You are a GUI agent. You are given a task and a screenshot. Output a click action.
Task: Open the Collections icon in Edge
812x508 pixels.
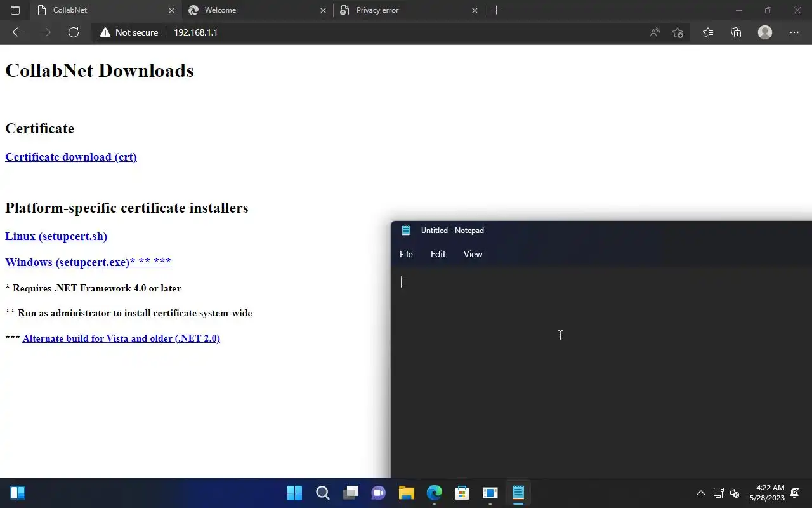[x=736, y=32]
